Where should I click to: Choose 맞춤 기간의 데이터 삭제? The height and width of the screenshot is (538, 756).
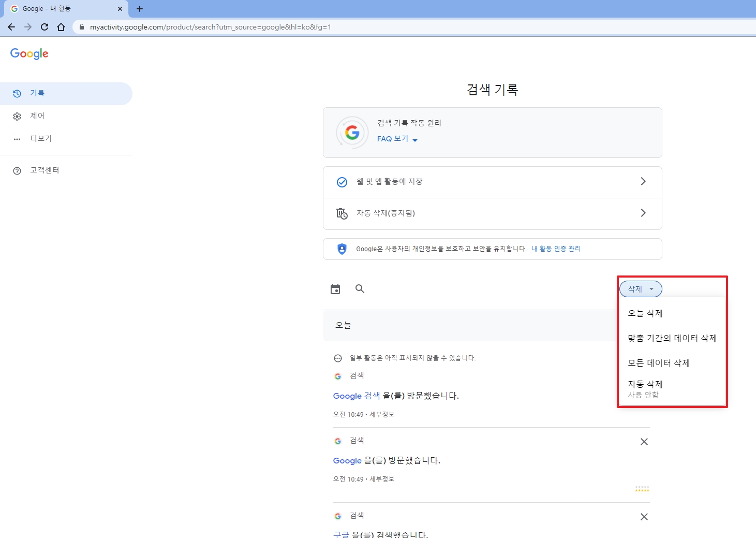pos(672,338)
